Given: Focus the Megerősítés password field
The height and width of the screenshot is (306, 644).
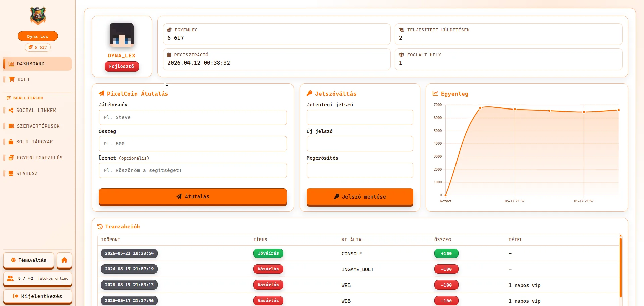Looking at the screenshot, I should pyautogui.click(x=360, y=170).
